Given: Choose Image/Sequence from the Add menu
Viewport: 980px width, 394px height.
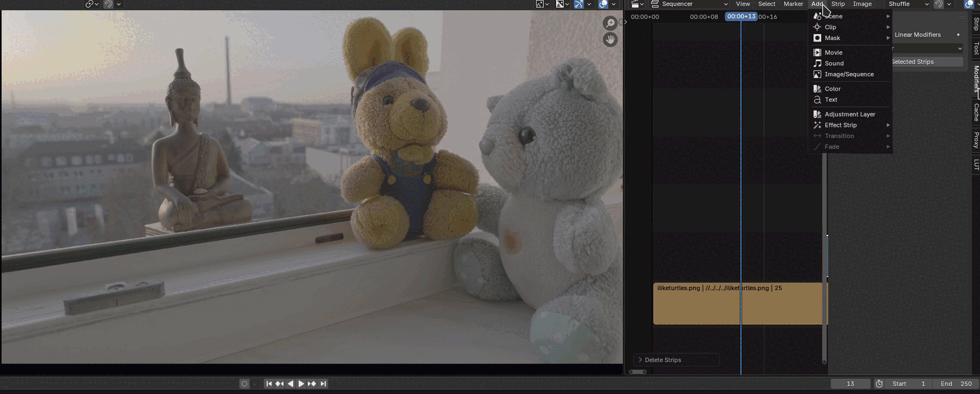Looking at the screenshot, I should (x=851, y=74).
